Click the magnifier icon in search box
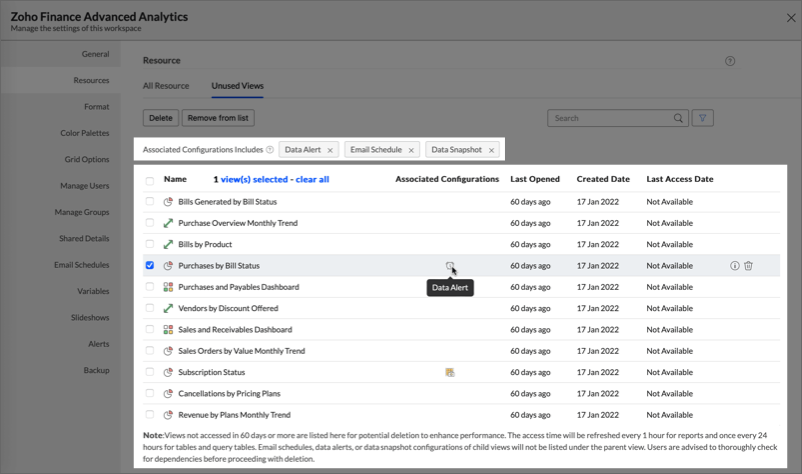The image size is (802, 474). pyautogui.click(x=678, y=118)
